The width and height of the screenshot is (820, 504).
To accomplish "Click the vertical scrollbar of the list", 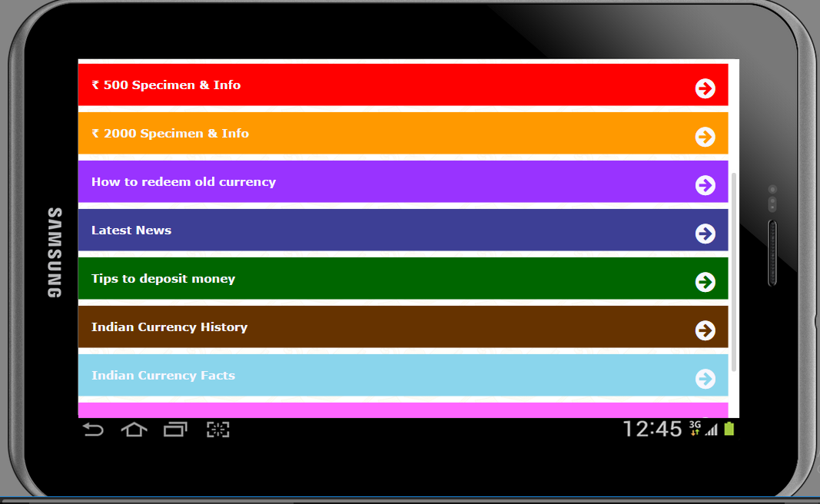I will (x=734, y=272).
